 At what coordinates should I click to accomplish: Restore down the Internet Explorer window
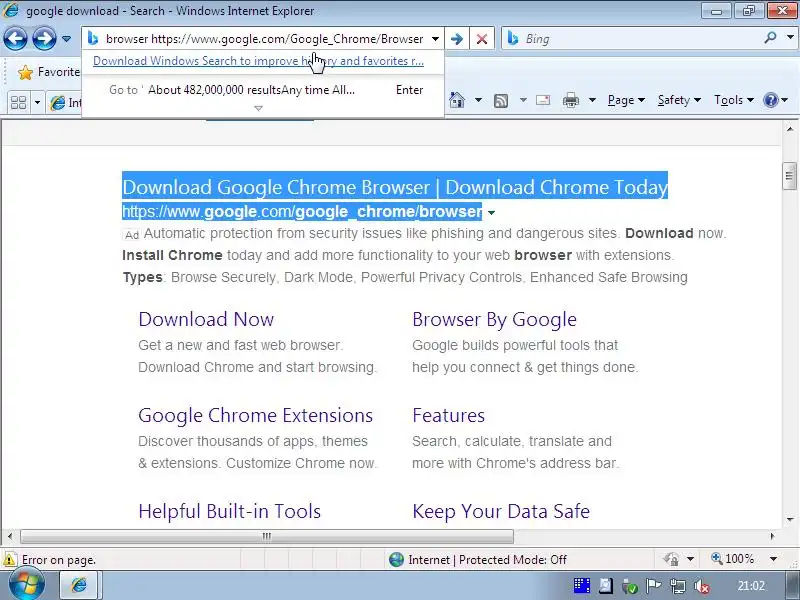748,10
